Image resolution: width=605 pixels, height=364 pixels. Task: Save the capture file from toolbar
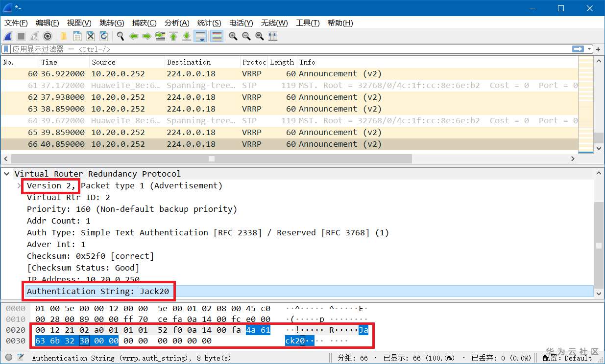point(77,36)
